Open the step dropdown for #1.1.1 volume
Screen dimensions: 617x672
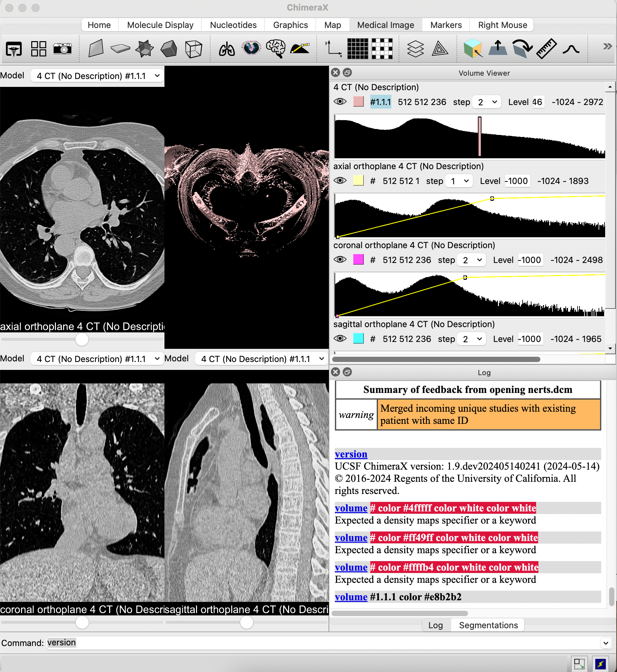click(487, 102)
